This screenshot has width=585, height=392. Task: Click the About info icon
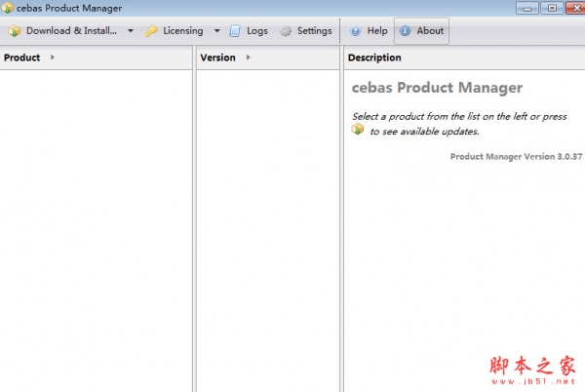click(x=406, y=31)
